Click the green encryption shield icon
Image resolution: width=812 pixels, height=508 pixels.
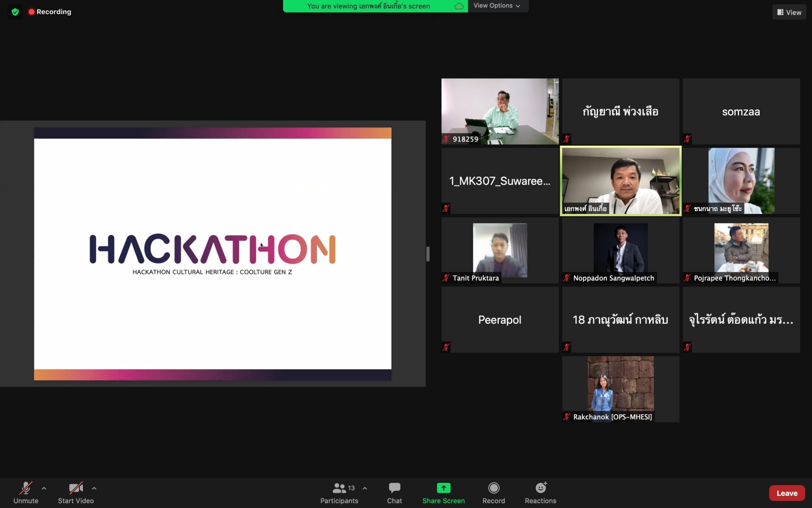coord(15,12)
